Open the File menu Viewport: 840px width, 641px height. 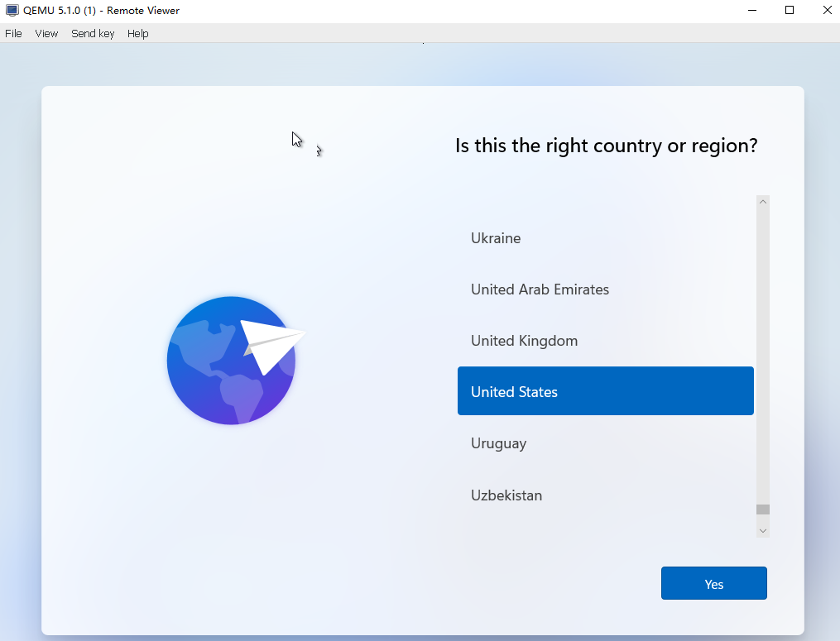point(13,34)
